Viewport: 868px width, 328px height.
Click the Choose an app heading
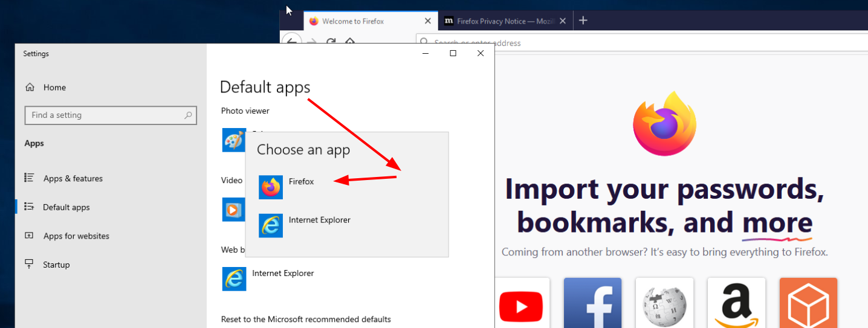pyautogui.click(x=303, y=150)
